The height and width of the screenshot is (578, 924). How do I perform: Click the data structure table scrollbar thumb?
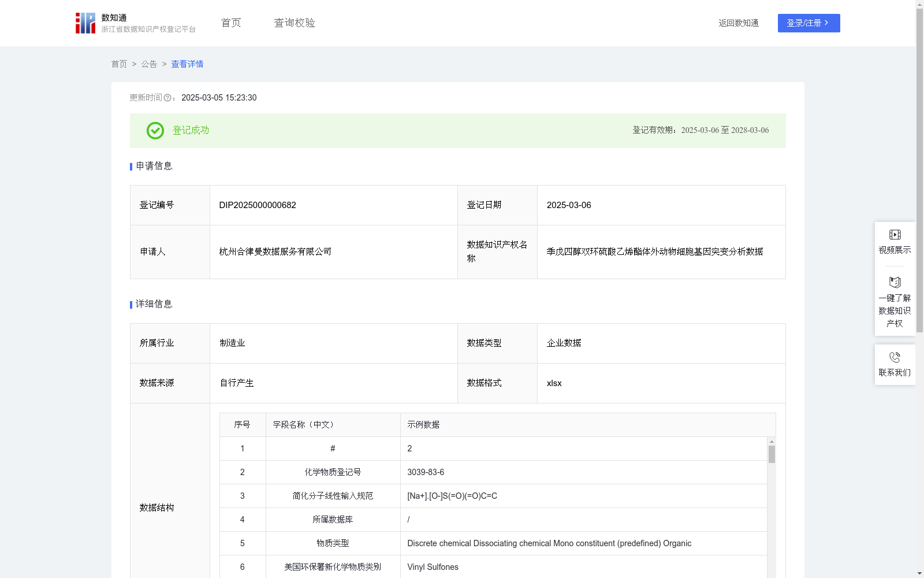point(772,454)
